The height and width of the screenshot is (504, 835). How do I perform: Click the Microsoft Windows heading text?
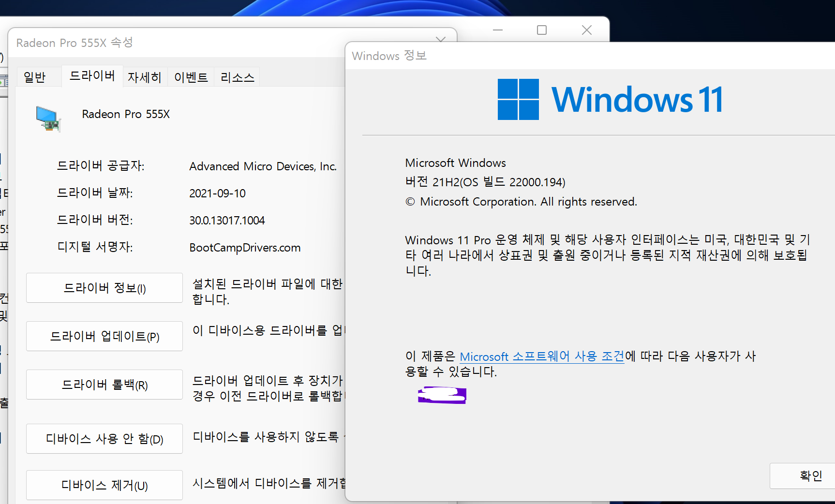coord(455,163)
